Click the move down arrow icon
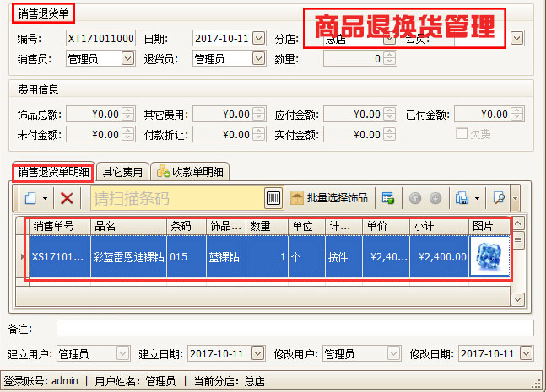546x392 pixels. coord(435,198)
